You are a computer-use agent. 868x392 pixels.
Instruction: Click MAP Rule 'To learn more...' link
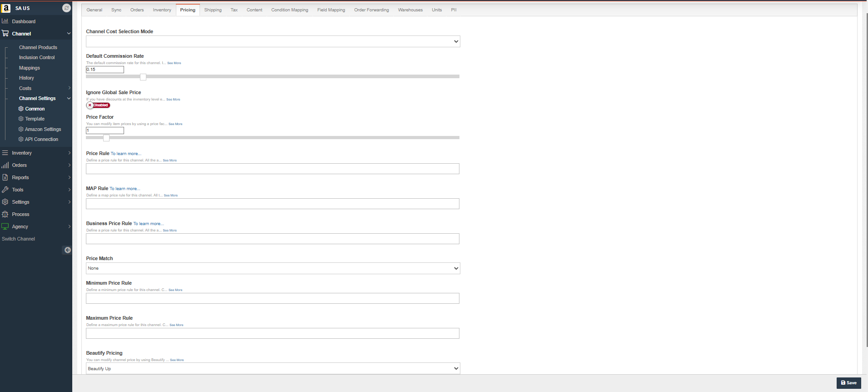[125, 189]
